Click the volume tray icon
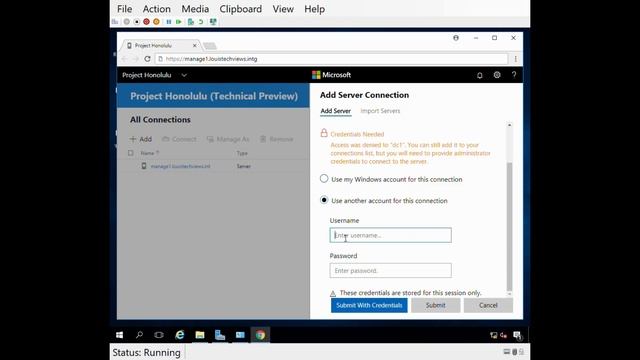This screenshot has width=640, height=360. point(504,335)
